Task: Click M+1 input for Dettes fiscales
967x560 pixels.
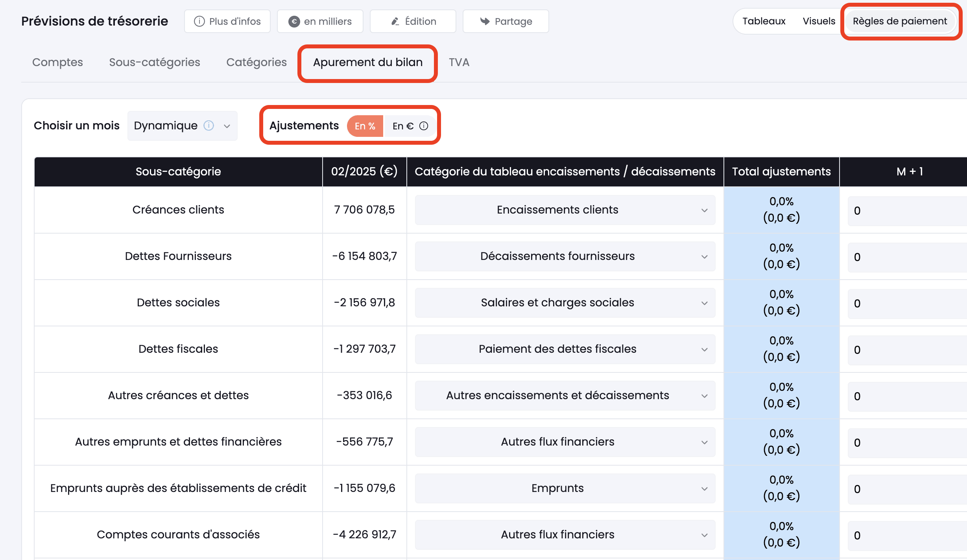Action: coord(907,350)
